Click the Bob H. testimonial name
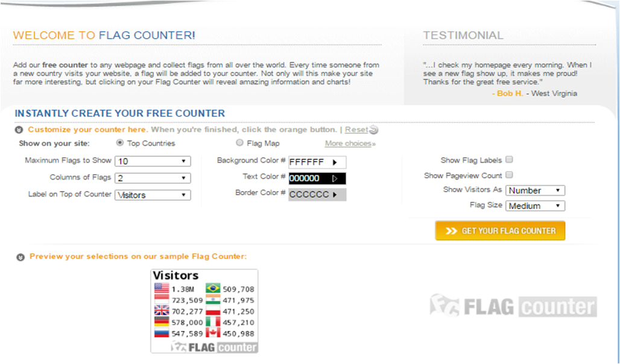The width and height of the screenshot is (620, 364). click(510, 93)
